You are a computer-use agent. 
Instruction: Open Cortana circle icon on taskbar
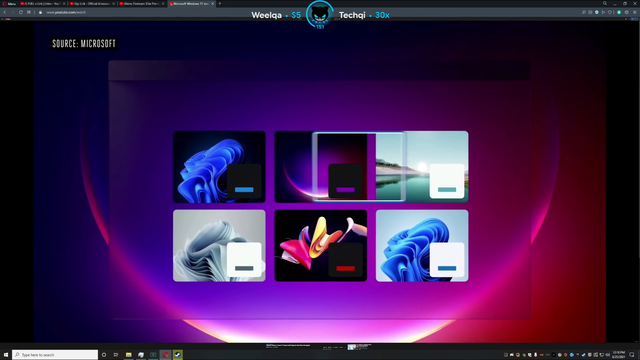click(x=104, y=355)
